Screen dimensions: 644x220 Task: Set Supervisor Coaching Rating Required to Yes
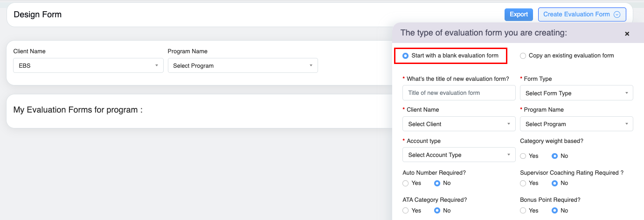click(x=523, y=183)
